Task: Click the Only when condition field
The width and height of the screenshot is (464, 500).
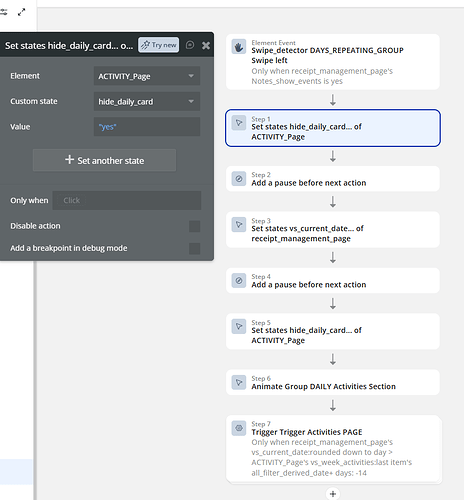Action: point(127,200)
